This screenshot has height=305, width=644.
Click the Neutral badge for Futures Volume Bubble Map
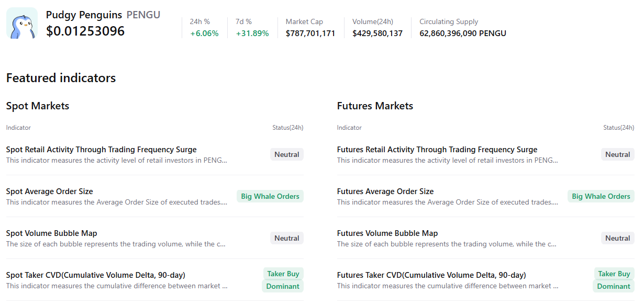click(617, 238)
